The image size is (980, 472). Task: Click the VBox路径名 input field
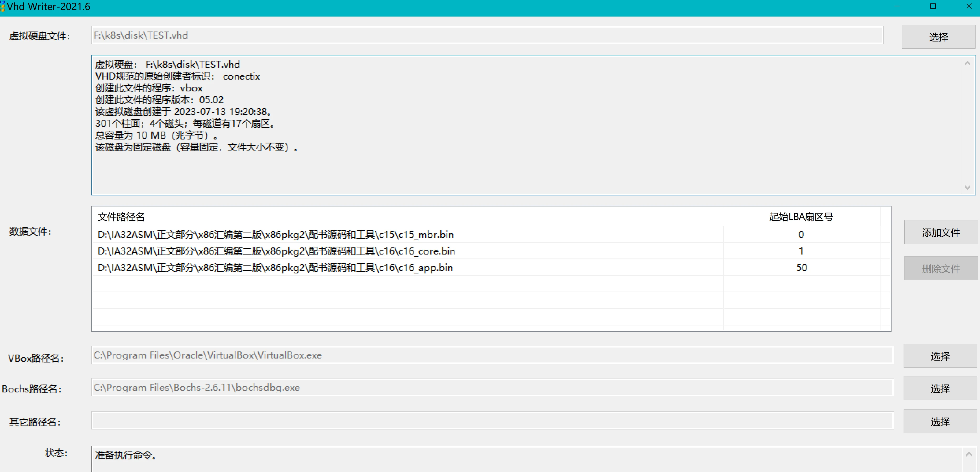[492, 355]
